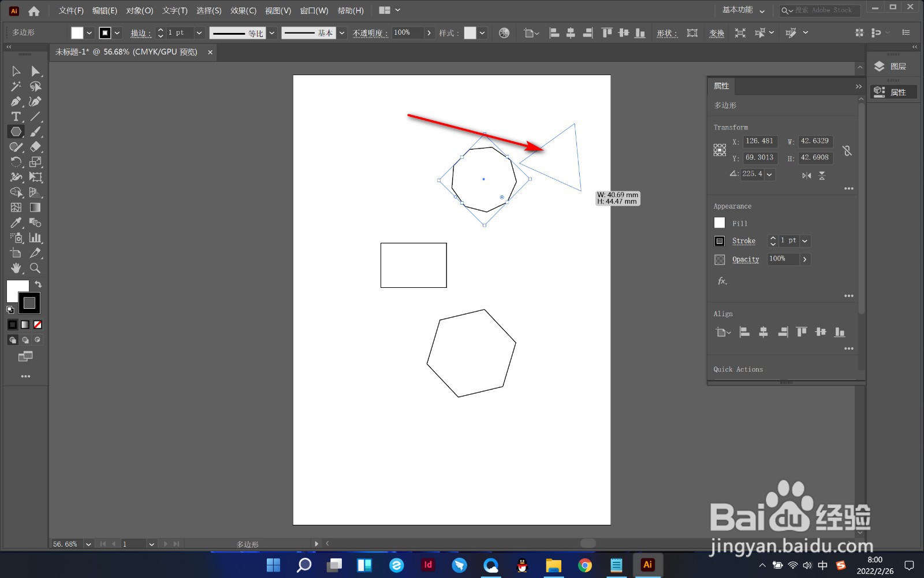Screen dimensions: 924x578
Task: Flip selection horizontally in Transform section
Action: [807, 176]
